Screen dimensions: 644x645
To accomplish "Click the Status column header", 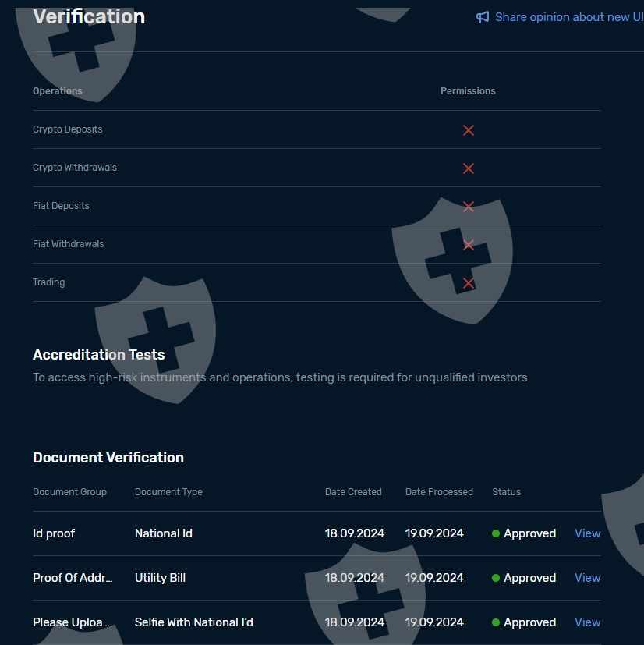I will (x=506, y=492).
